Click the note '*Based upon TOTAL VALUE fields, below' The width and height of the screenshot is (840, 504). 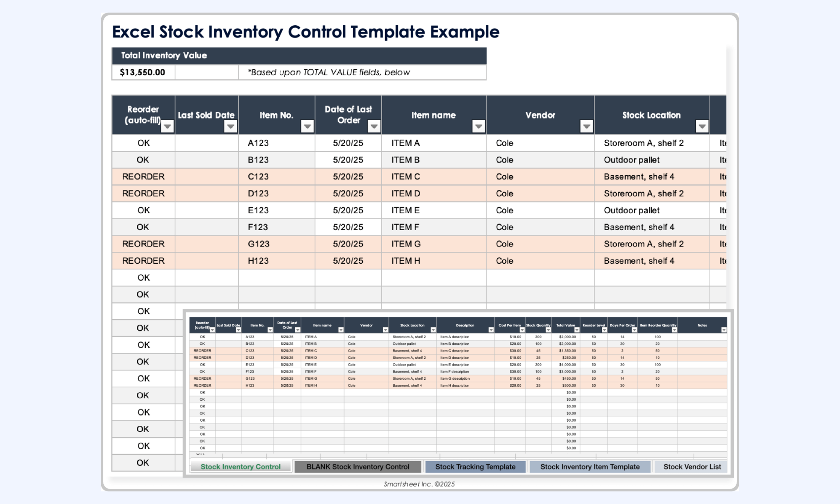[329, 72]
